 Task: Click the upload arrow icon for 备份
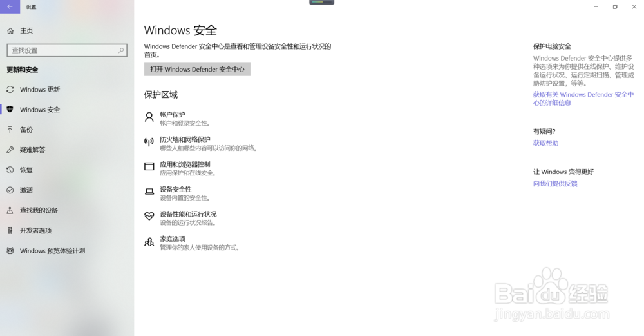(x=10, y=130)
